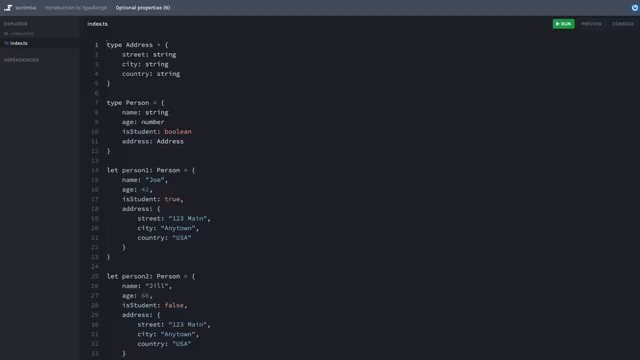Open the blue circular icon in the top bar
640x360 pixels.
tap(635, 8)
